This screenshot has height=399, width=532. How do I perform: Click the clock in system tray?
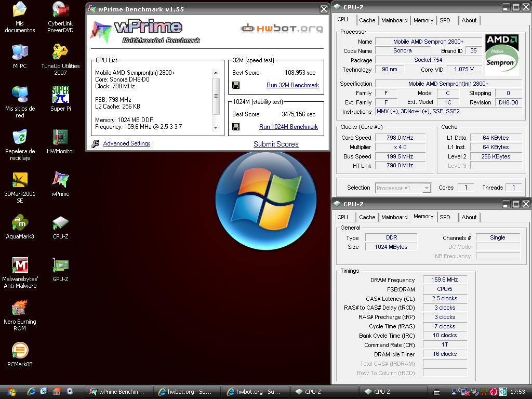pyautogui.click(x=517, y=392)
